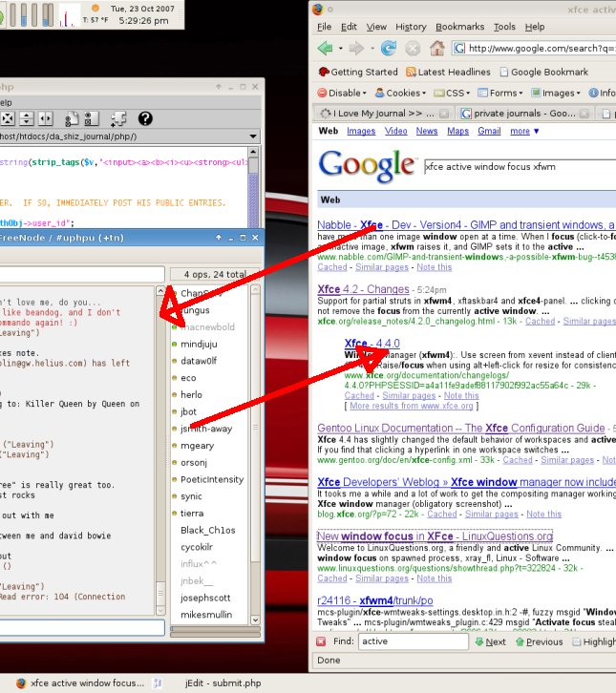Select josephscott in IRC user list
Screen dimensions: 616x693
[205, 598]
